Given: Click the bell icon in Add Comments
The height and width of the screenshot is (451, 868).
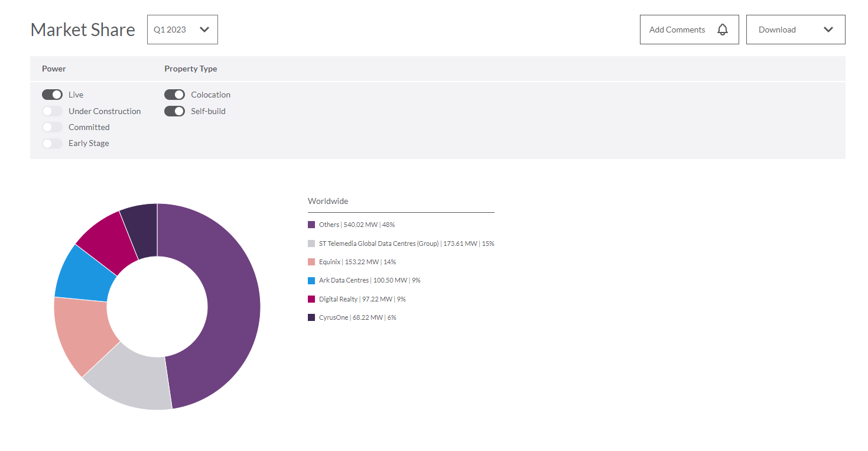Looking at the screenshot, I should click(722, 30).
